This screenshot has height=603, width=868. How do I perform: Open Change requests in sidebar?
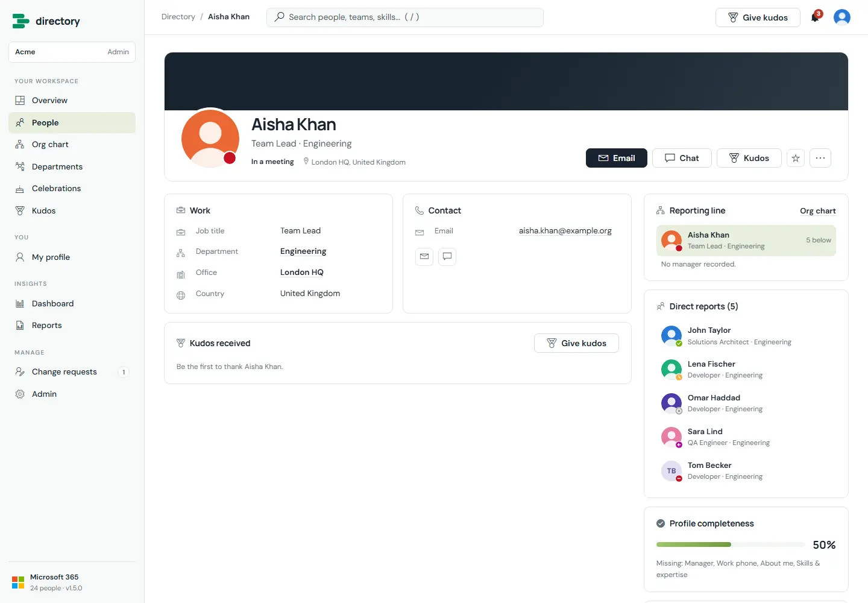(x=72, y=372)
